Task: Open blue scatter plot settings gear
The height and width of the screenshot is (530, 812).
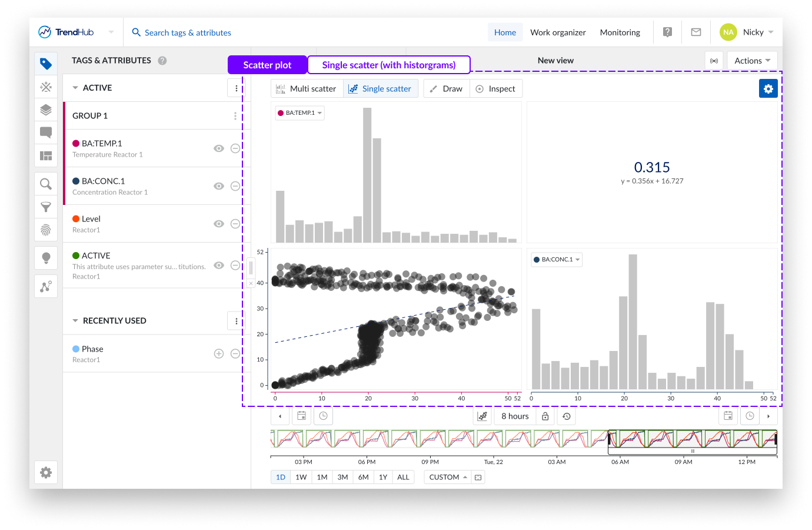Action: (x=768, y=88)
